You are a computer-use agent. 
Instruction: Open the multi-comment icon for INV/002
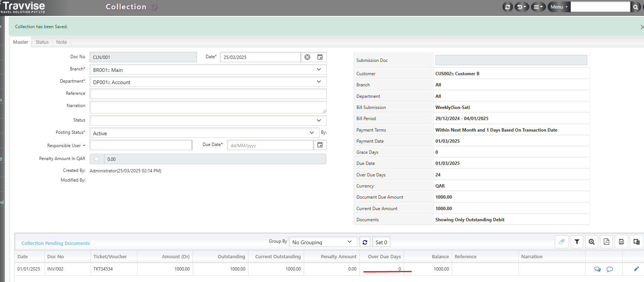[597, 269]
